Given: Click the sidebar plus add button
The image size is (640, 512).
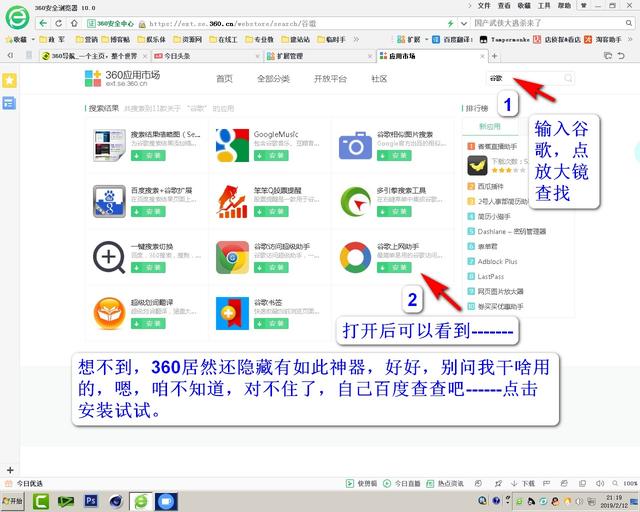Looking at the screenshot, I should click(x=10, y=470).
